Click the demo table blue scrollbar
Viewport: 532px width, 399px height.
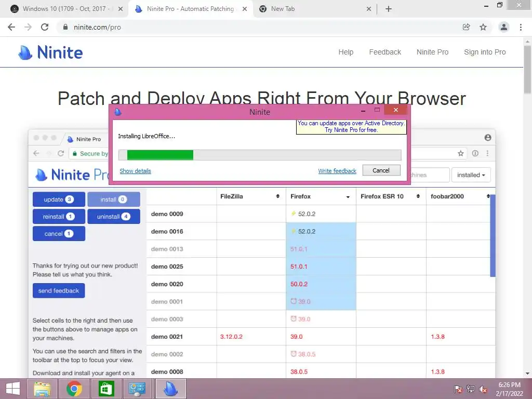point(493,235)
